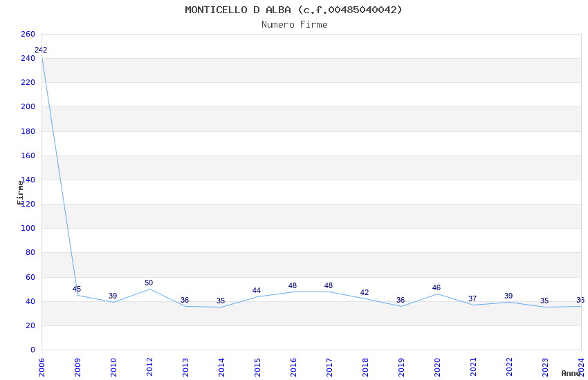
Task: Select the data label 36 above 2013
Action: click(x=185, y=300)
